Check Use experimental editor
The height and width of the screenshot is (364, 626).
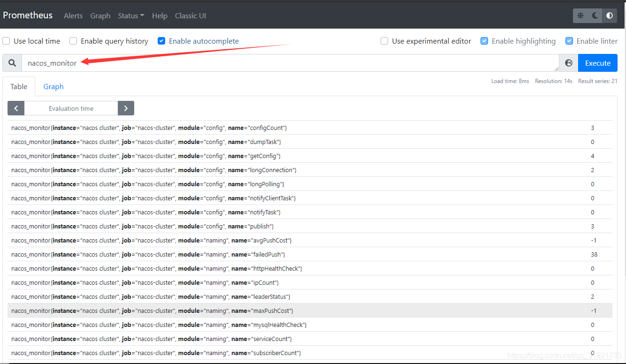pyautogui.click(x=384, y=41)
